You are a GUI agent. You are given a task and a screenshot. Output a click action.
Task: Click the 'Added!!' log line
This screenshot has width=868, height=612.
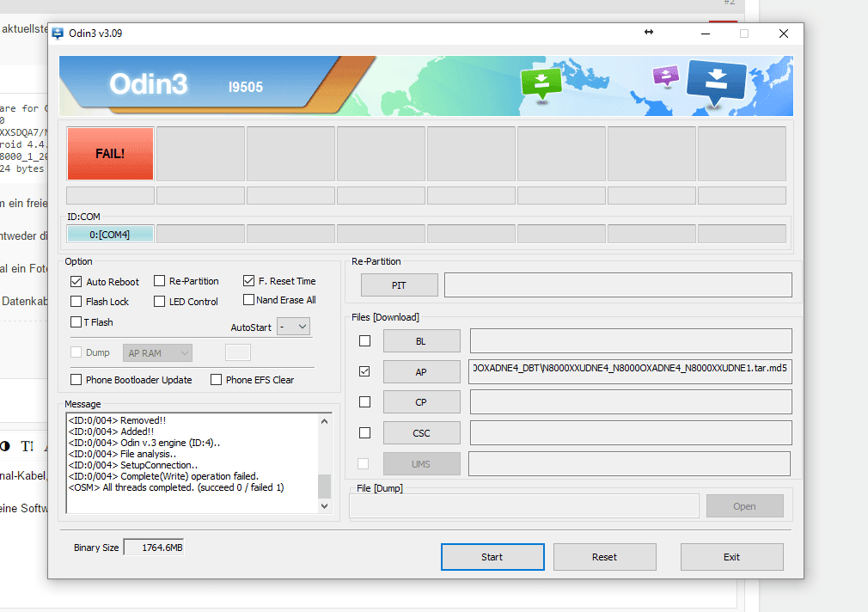(111, 431)
